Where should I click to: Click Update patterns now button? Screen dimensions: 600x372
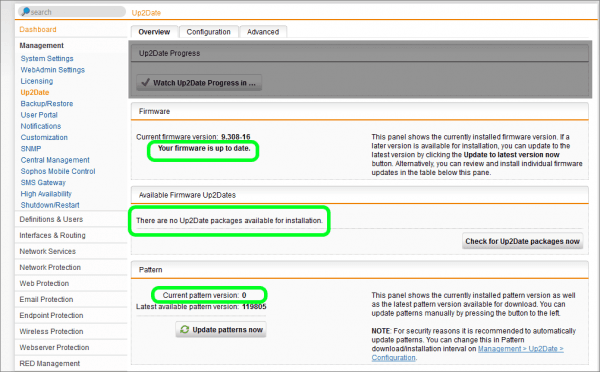click(x=221, y=330)
